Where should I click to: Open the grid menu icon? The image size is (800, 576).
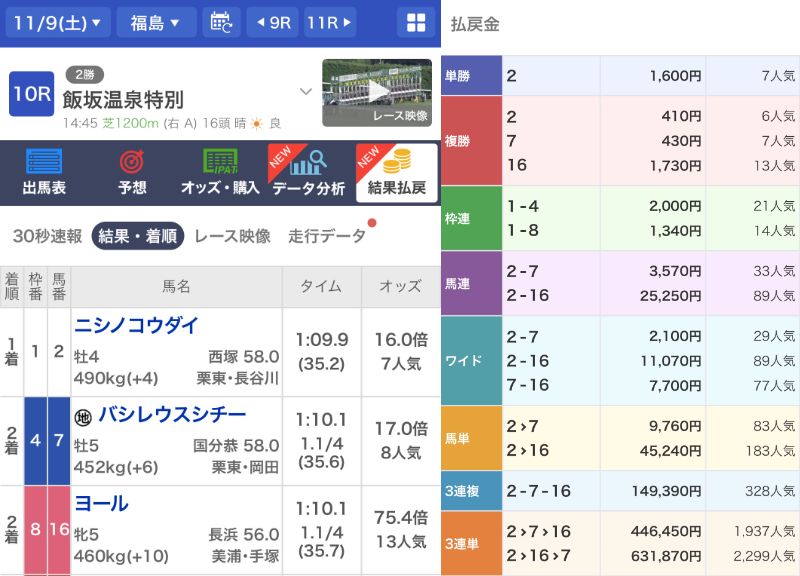416,22
